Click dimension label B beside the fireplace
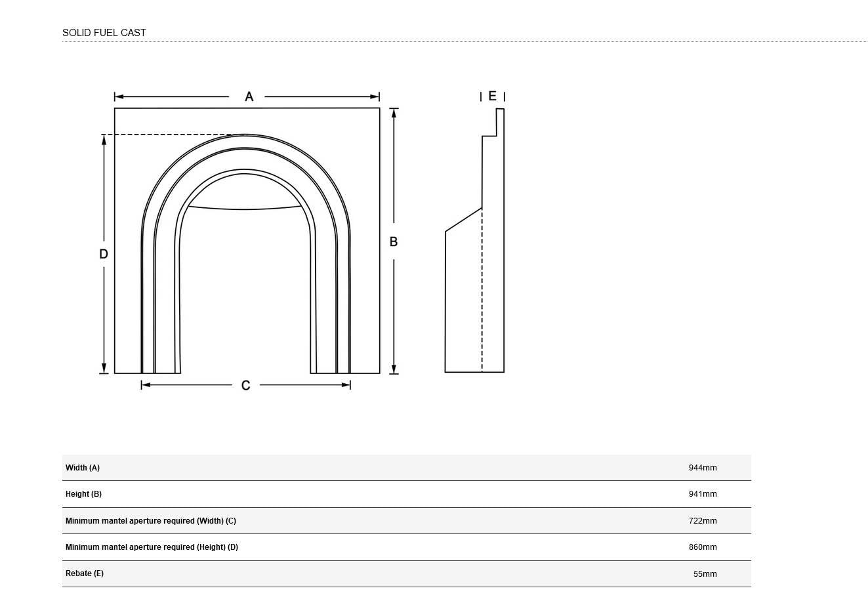Viewport: 868px width, 603px height. coord(394,241)
